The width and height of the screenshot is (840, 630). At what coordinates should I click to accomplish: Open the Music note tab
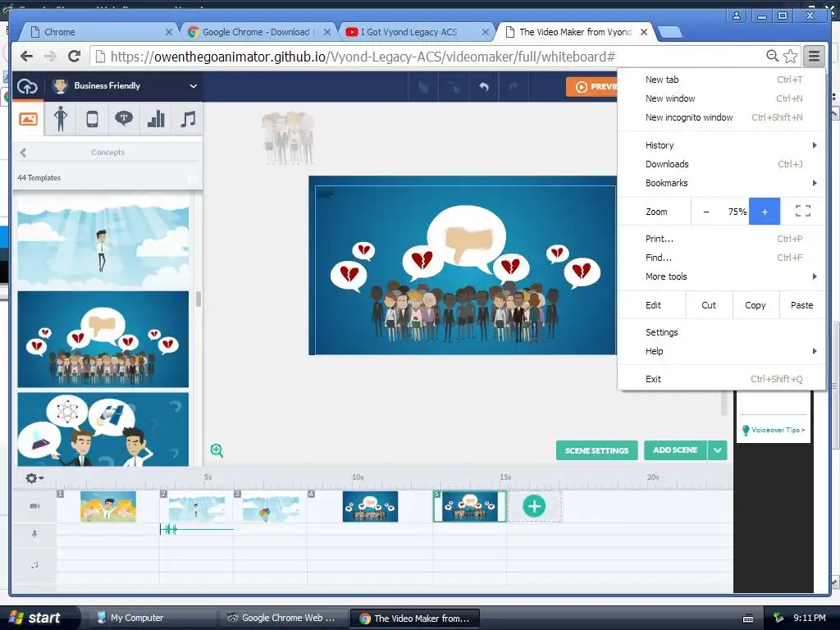point(188,119)
